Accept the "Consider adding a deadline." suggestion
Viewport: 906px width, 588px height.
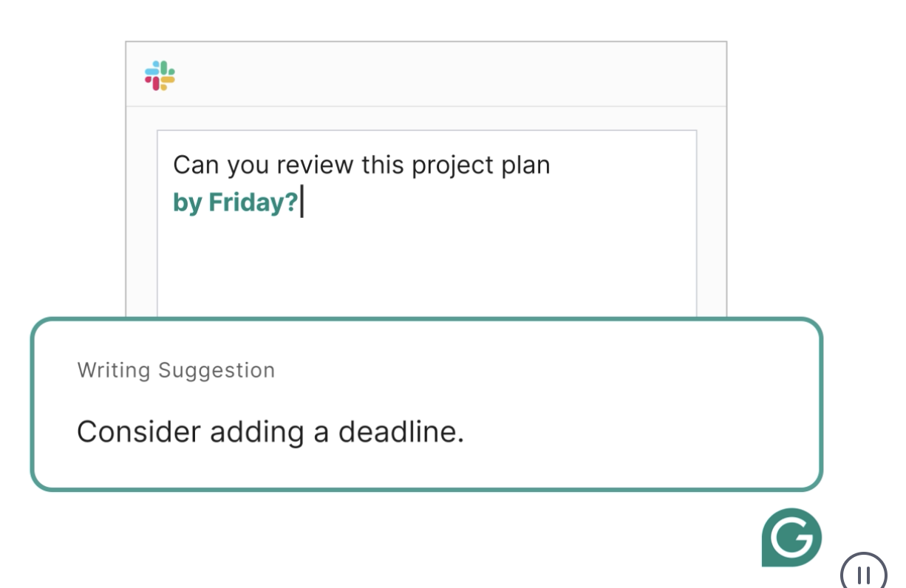click(270, 431)
